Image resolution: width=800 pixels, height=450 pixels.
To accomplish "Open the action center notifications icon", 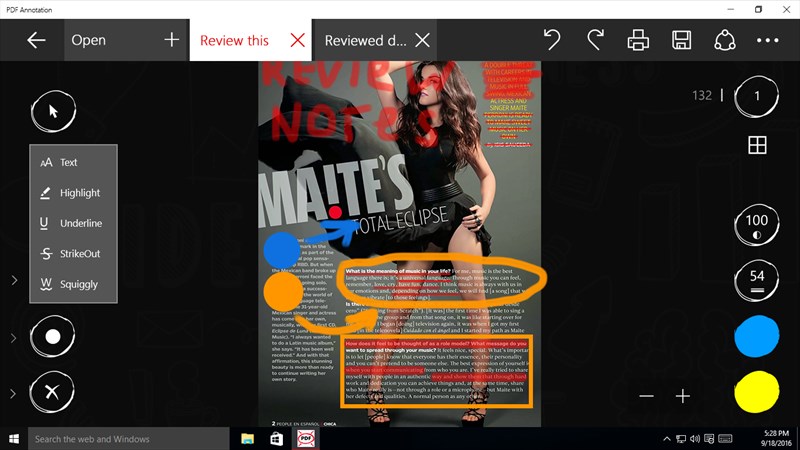I will [x=709, y=439].
